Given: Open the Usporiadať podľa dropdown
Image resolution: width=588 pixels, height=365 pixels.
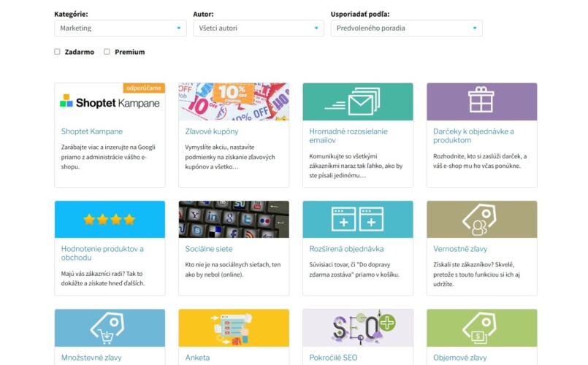Looking at the screenshot, I should click(x=407, y=28).
